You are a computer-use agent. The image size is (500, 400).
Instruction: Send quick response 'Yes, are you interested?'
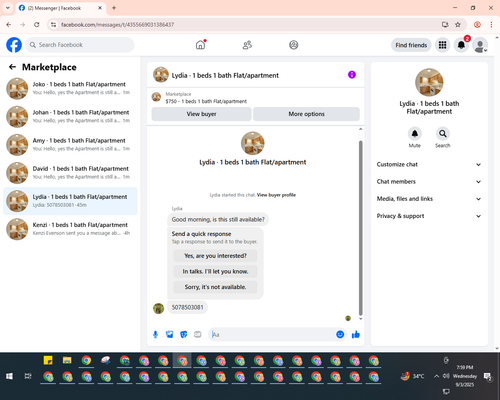215,256
